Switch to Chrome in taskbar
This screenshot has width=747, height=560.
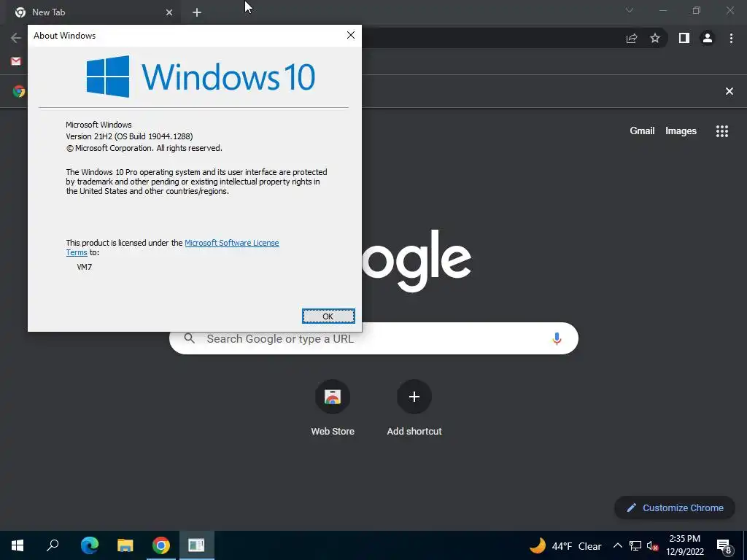tap(161, 545)
